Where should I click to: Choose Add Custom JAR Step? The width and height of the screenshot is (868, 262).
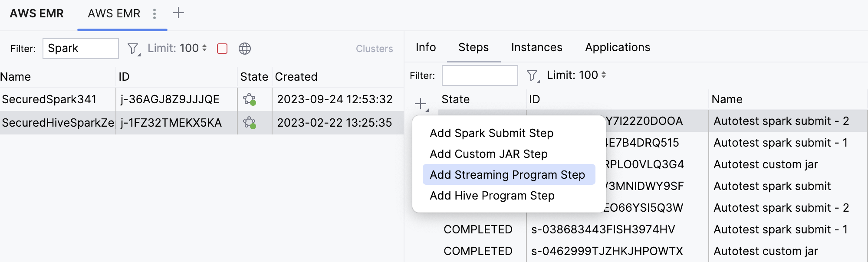coord(488,154)
